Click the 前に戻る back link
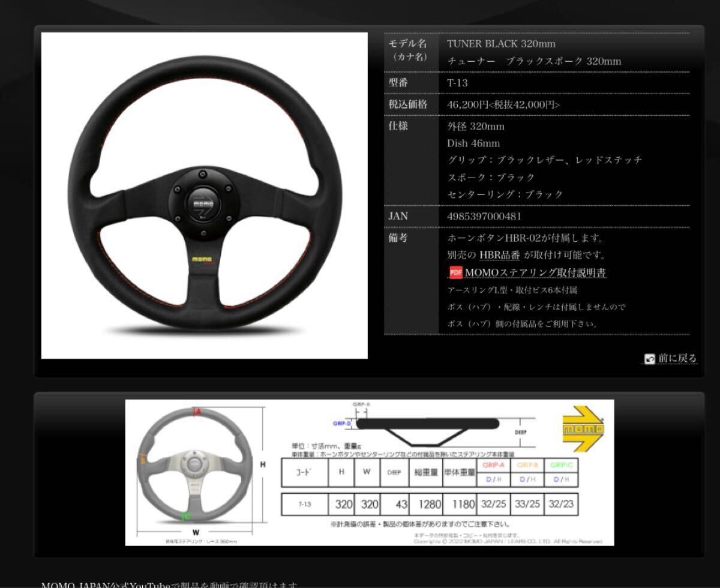The width and height of the screenshot is (720, 588). 677,358
